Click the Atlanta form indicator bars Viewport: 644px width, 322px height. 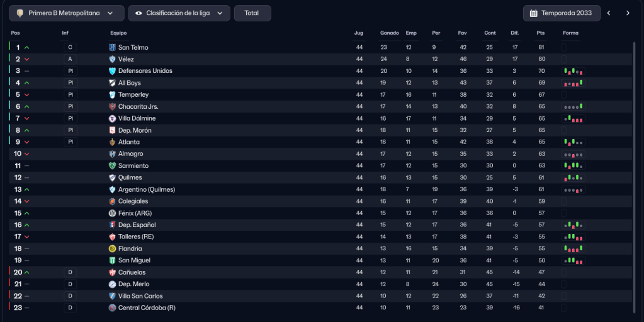573,142
